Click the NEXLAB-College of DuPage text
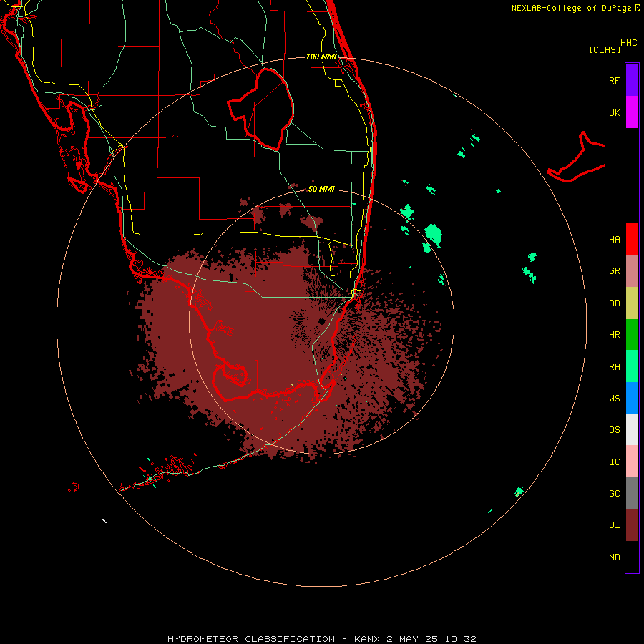 (x=571, y=8)
